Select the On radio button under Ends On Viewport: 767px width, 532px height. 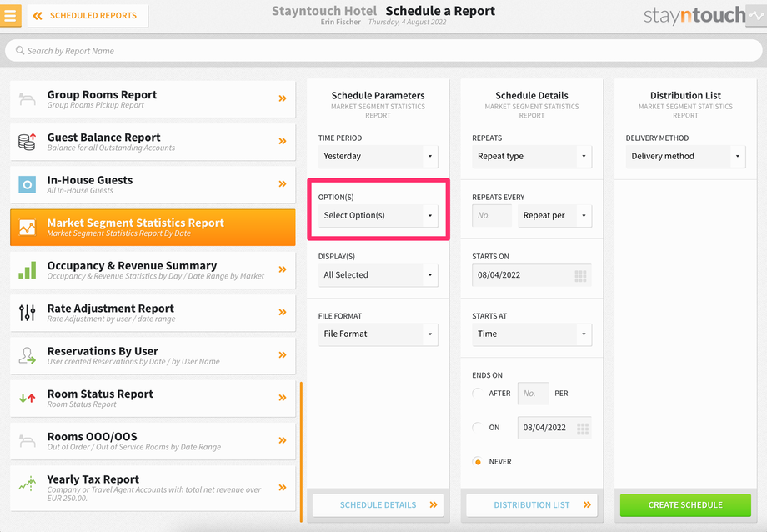click(x=478, y=427)
